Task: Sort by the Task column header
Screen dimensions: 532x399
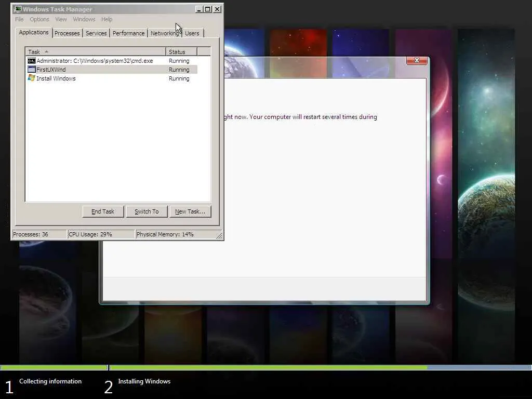Action: pos(96,51)
